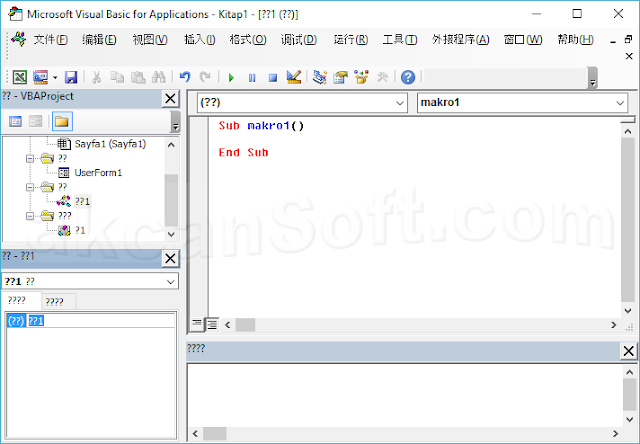Viewport: 640px width, 444px height.
Task: Collapse the folder containing ??1 module
Action: pyautogui.click(x=30, y=187)
